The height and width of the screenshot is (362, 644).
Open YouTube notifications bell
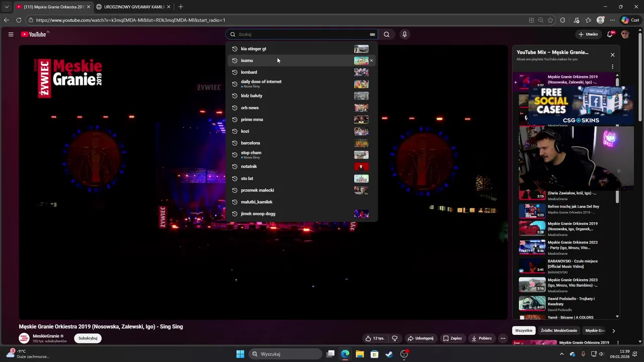610,34
